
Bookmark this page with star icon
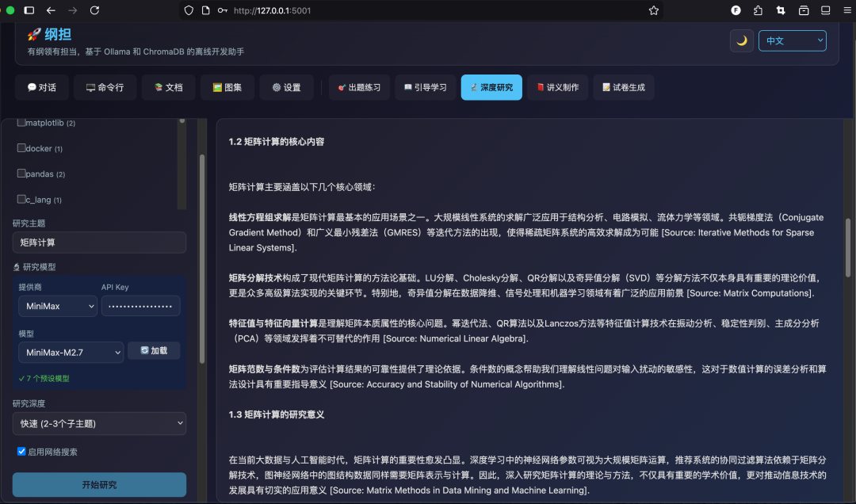point(653,10)
